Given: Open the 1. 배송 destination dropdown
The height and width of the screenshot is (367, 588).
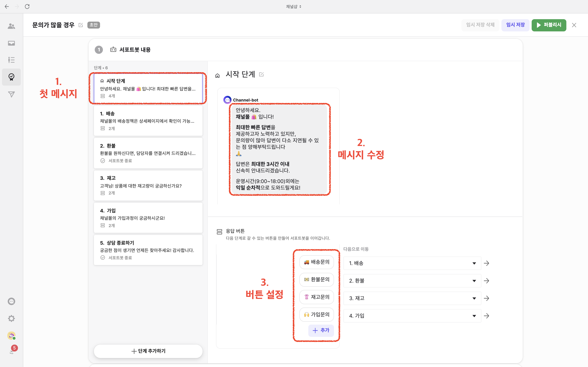Looking at the screenshot, I should (x=412, y=263).
